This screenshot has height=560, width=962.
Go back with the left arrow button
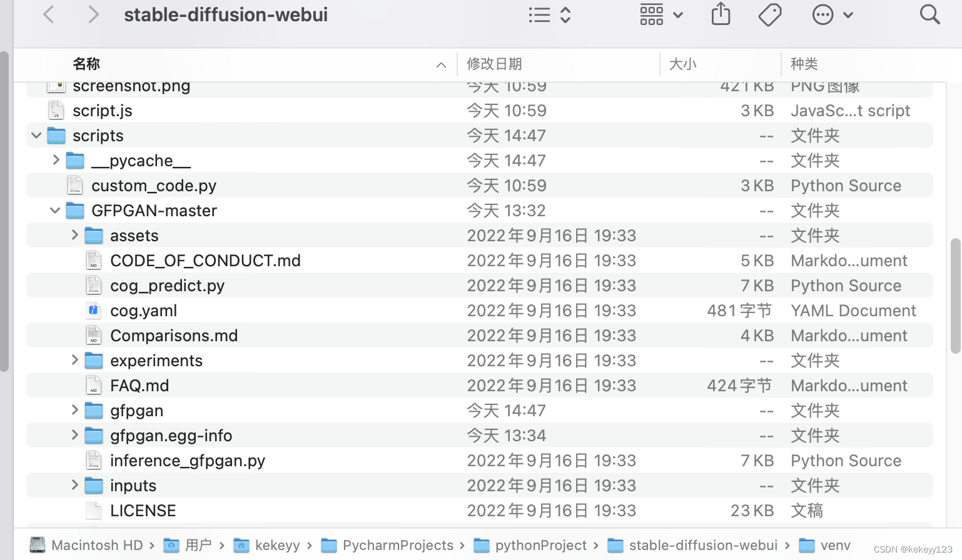pos(49,14)
